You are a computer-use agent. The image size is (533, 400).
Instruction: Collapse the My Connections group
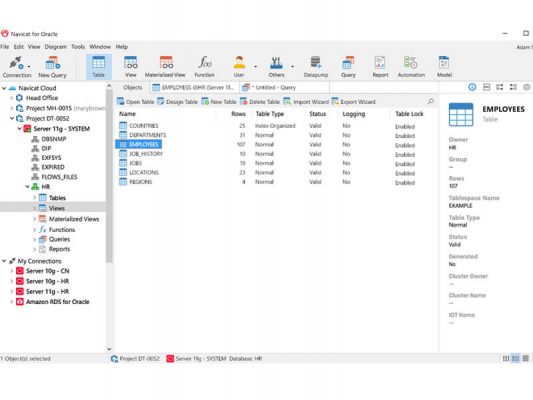(4, 261)
